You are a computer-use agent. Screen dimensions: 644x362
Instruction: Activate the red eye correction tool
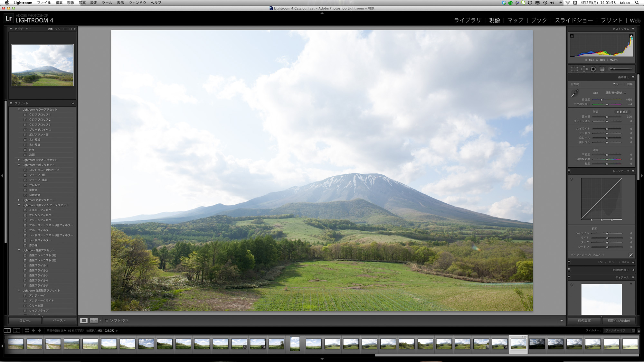pos(593,69)
